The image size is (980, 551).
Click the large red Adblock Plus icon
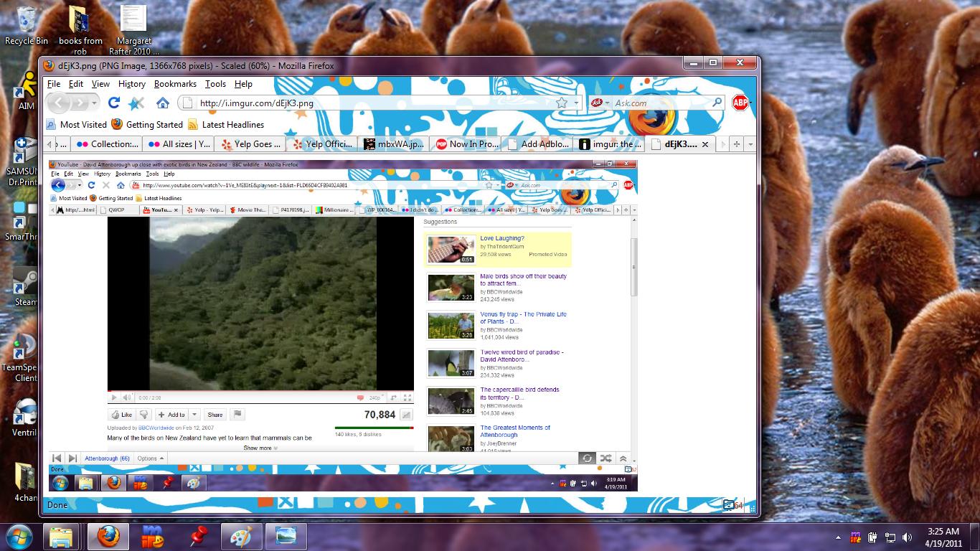pyautogui.click(x=740, y=103)
